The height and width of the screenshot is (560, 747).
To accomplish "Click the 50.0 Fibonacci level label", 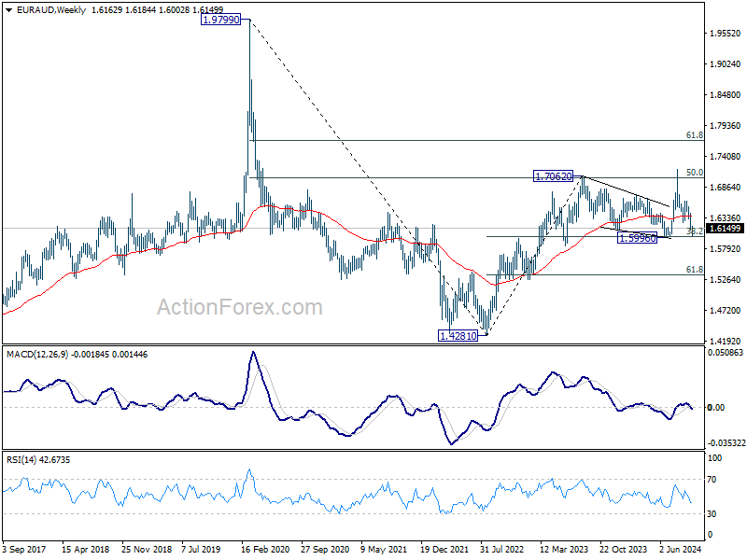I will point(694,173).
